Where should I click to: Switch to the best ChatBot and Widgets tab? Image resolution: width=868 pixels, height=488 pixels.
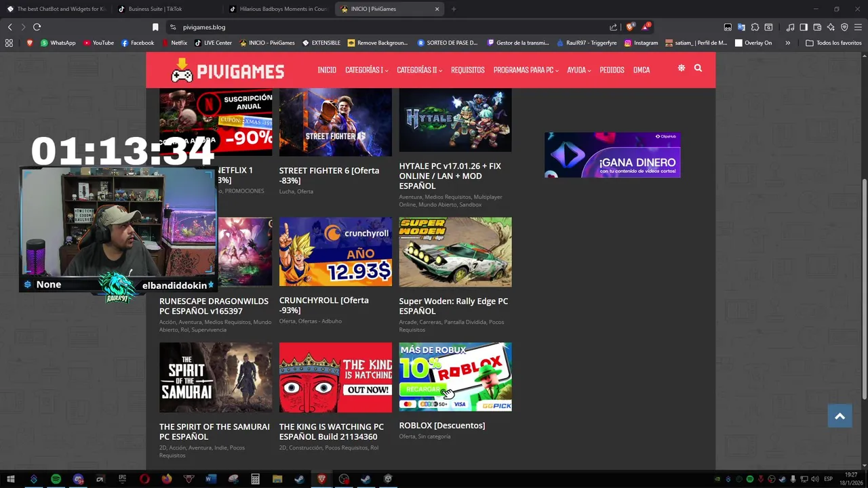click(x=56, y=9)
